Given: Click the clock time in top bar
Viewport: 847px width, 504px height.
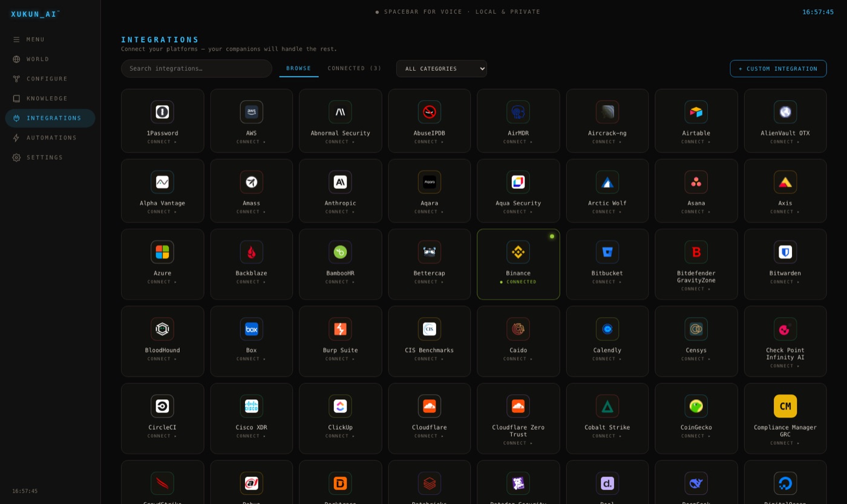Looking at the screenshot, I should point(818,12).
